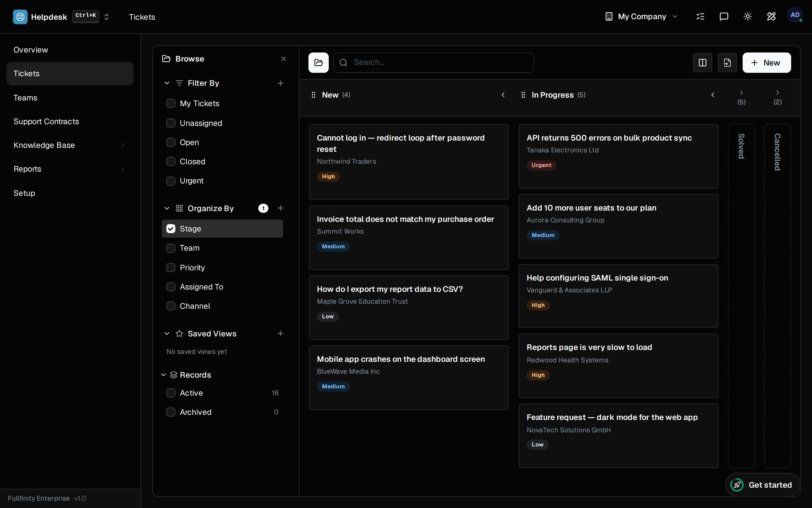Open the Tickets breadcrumb in header
The image size is (812, 508).
(142, 17)
